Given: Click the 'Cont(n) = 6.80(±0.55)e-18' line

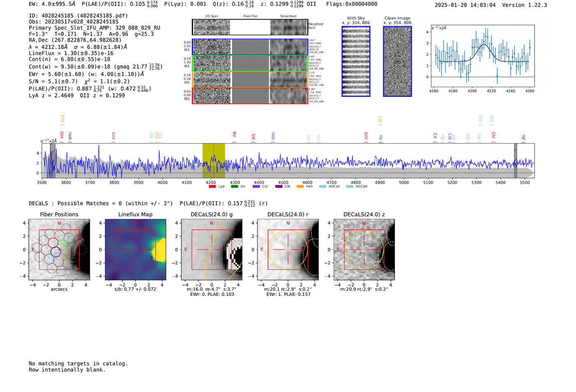Looking at the screenshot, I should 70,59.
